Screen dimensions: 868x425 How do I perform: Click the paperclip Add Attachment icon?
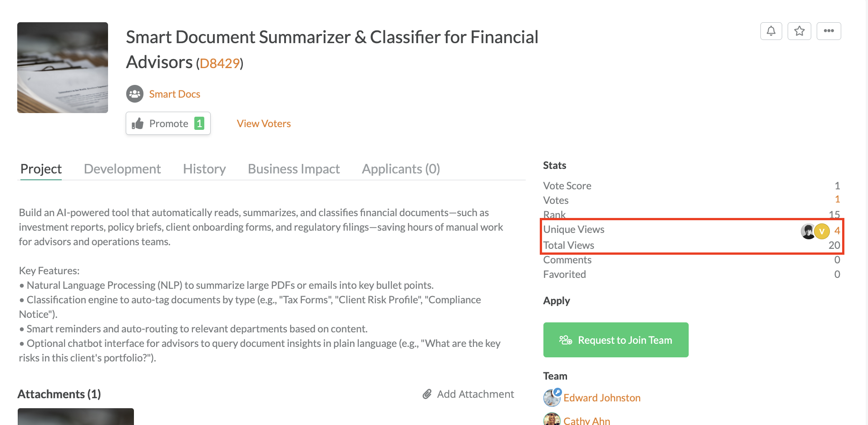pyautogui.click(x=427, y=394)
